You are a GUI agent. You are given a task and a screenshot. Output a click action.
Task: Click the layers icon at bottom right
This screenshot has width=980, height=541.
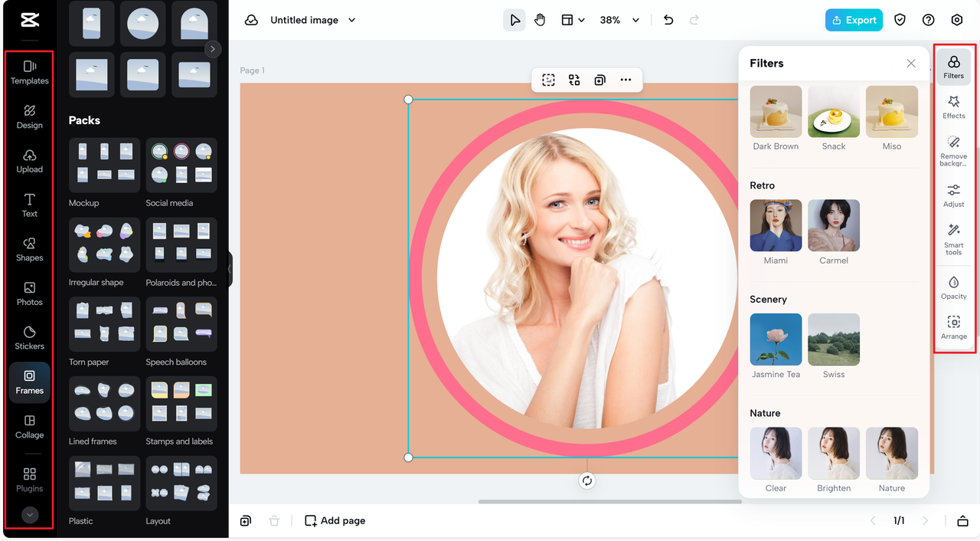(962, 521)
